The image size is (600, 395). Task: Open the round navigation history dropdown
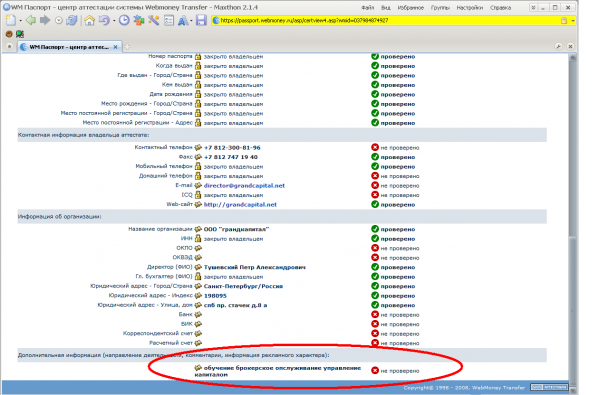(59, 21)
